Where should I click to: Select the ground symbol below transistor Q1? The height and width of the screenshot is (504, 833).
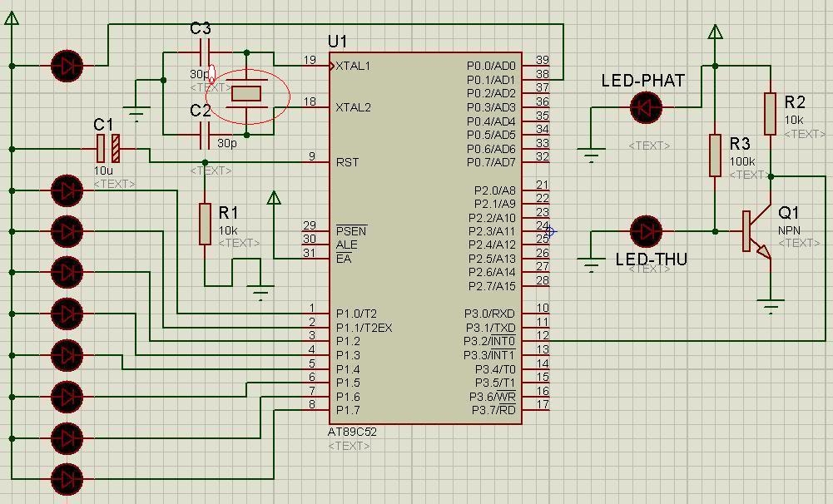pos(771,306)
